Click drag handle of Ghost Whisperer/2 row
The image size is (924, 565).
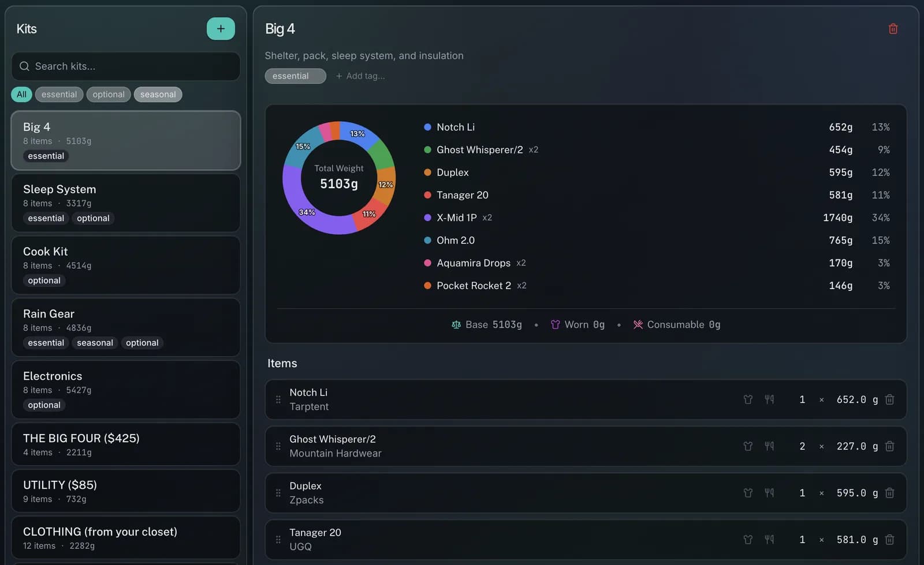pyautogui.click(x=278, y=446)
